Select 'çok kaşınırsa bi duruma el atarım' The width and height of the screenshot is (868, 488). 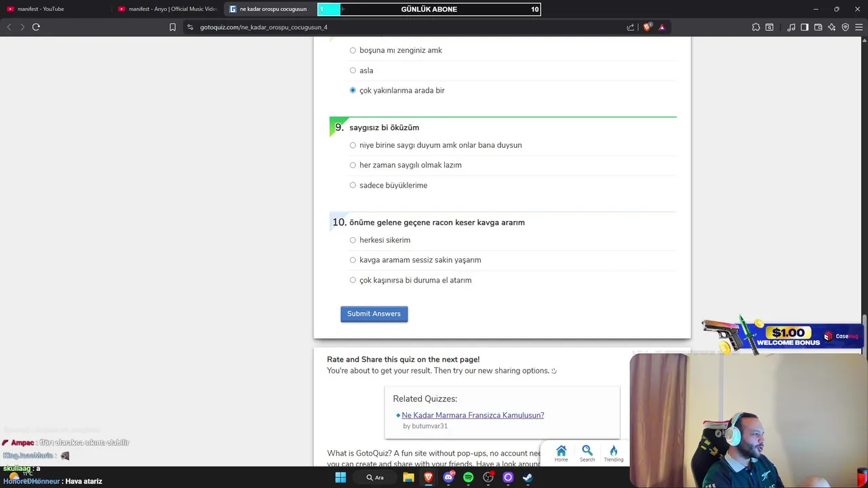point(353,280)
